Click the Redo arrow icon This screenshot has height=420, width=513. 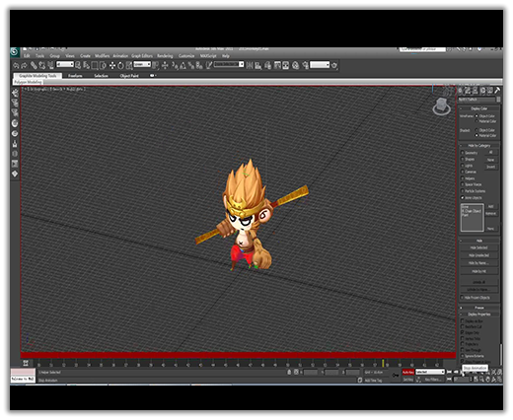24,66
